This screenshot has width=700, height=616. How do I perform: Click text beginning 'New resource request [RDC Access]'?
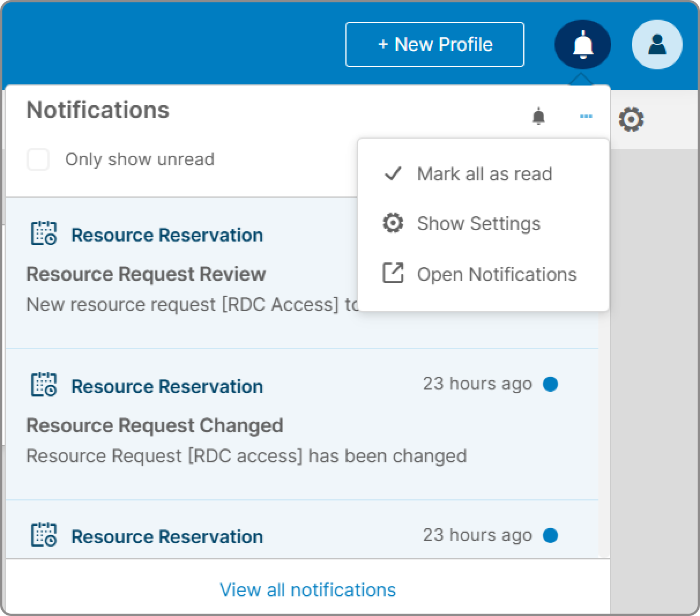tap(192, 305)
